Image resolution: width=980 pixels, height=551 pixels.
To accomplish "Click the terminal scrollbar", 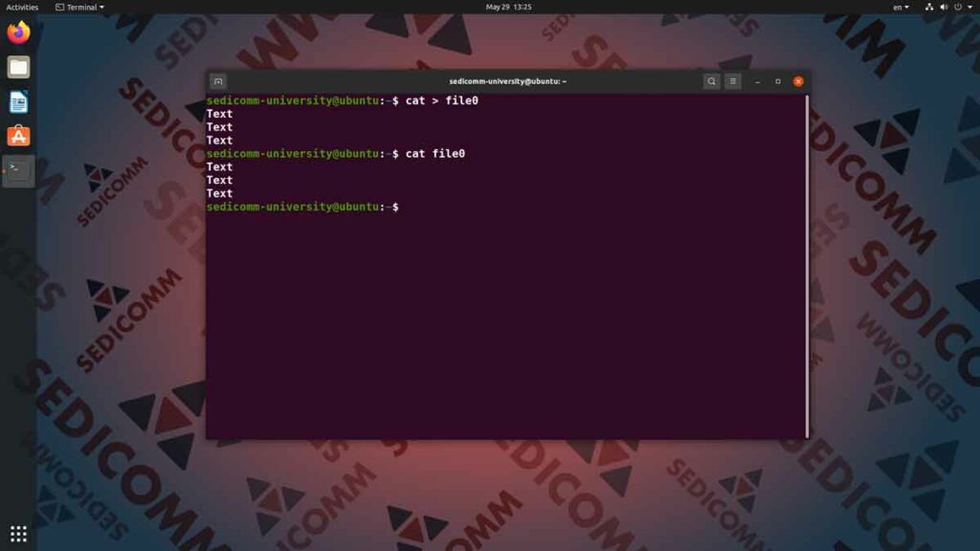I will 808,267.
